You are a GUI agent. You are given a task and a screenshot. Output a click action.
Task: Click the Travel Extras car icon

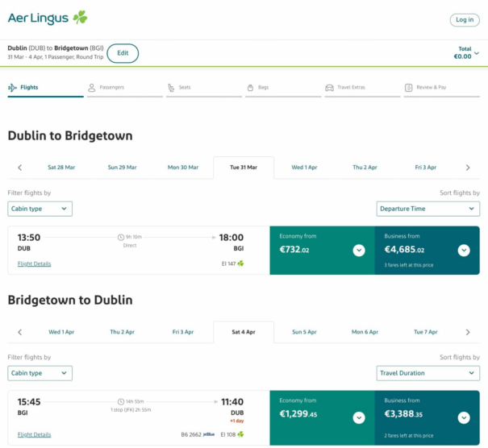[x=329, y=87]
